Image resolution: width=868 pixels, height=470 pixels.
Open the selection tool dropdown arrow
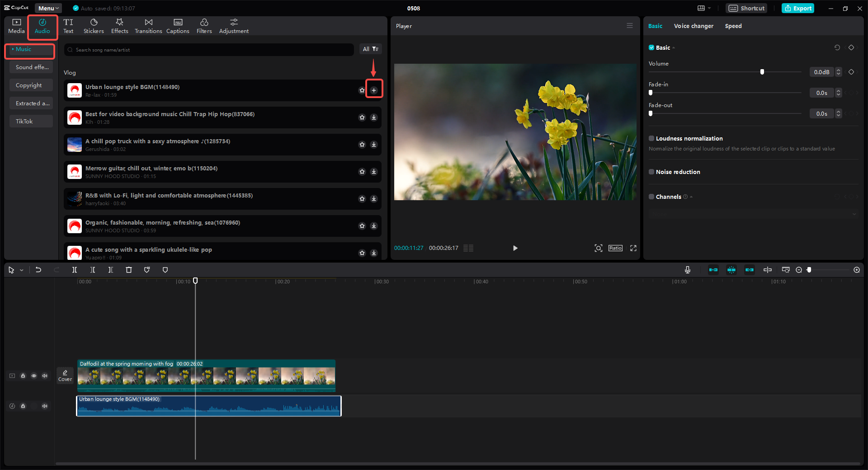[21, 270]
